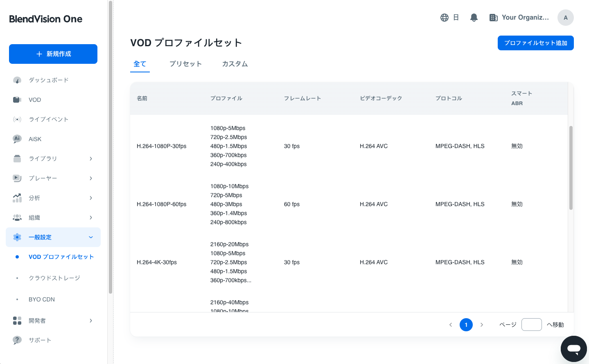Click the table's vertical scrollbar
This screenshot has width=589, height=364.
pyautogui.click(x=571, y=168)
